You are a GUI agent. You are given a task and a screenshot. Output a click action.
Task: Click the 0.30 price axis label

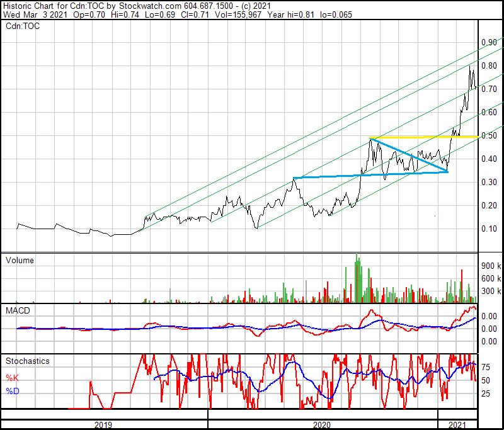tap(489, 182)
